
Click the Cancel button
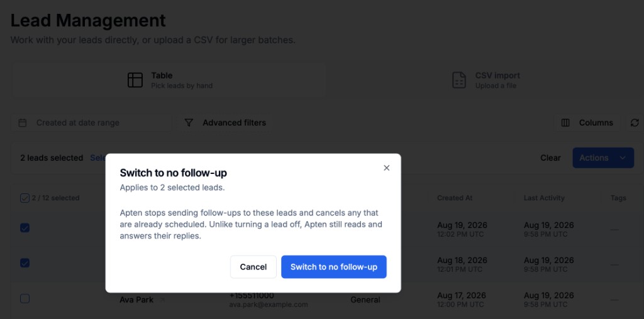click(253, 267)
